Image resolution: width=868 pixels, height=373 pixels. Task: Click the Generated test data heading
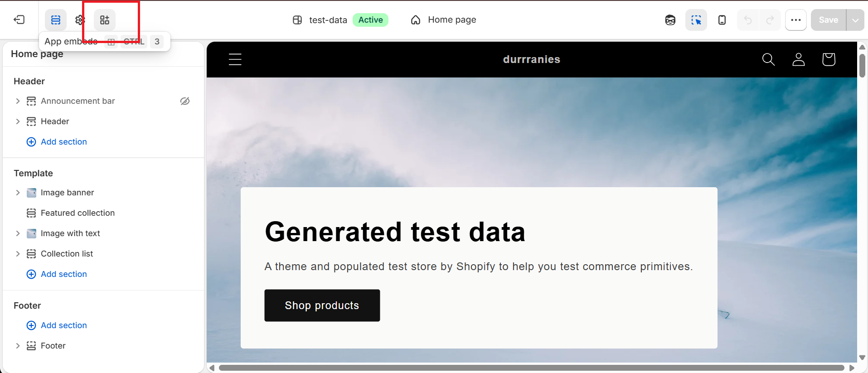(x=395, y=232)
